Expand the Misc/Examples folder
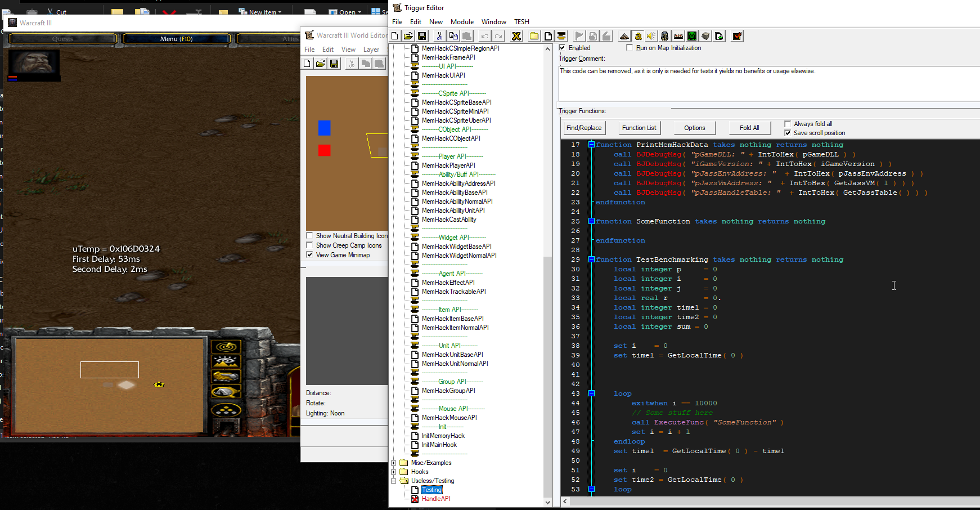The height and width of the screenshot is (510, 980). 394,463
